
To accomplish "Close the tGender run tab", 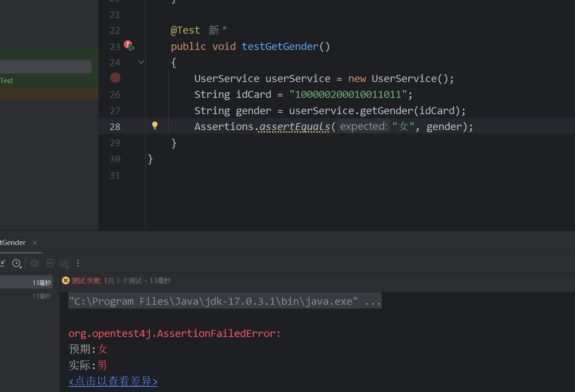I will pyautogui.click(x=35, y=243).
